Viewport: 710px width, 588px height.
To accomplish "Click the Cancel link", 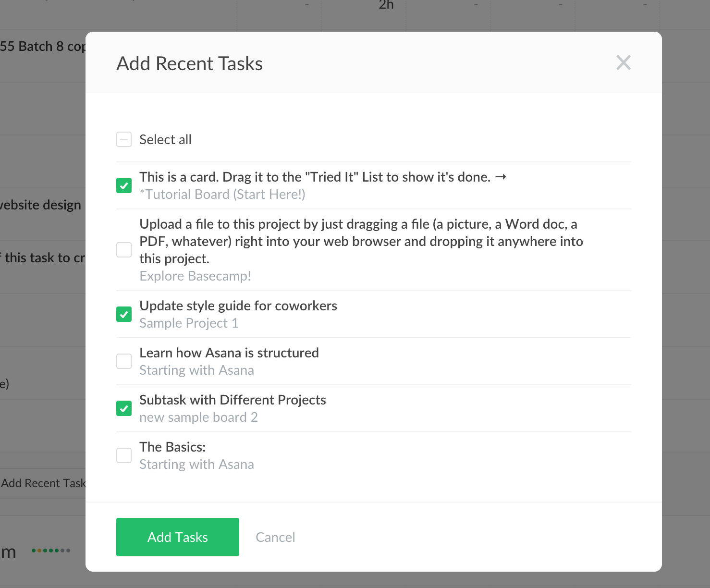I will (x=275, y=537).
